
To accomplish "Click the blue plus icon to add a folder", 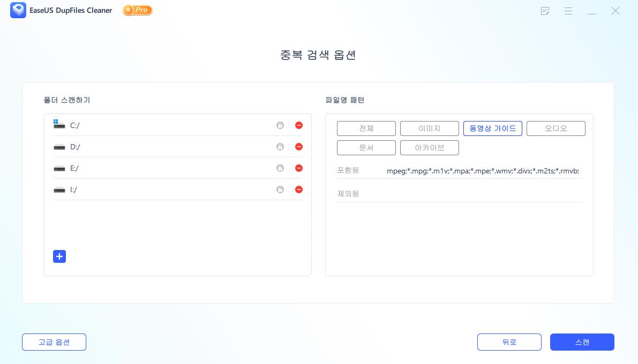I will pyautogui.click(x=59, y=256).
